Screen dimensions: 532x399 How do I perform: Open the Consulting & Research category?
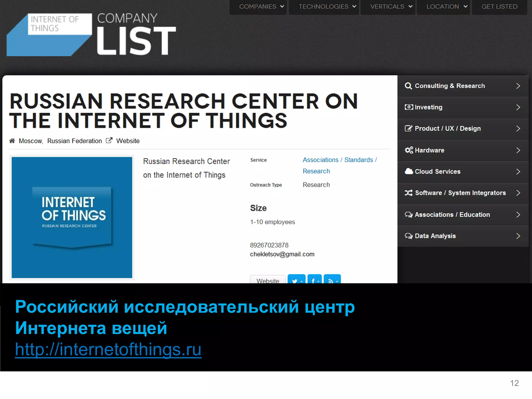(x=463, y=86)
